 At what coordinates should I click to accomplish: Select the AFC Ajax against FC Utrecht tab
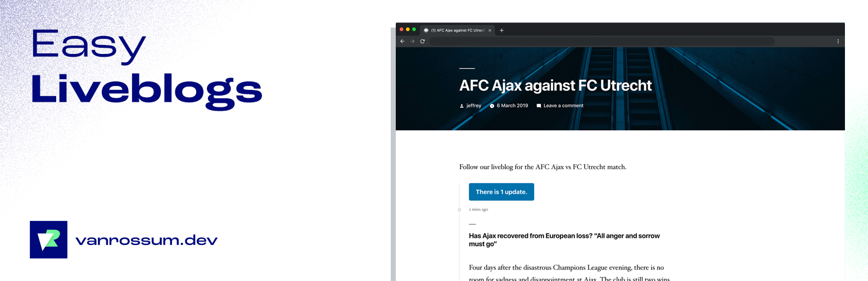point(458,30)
